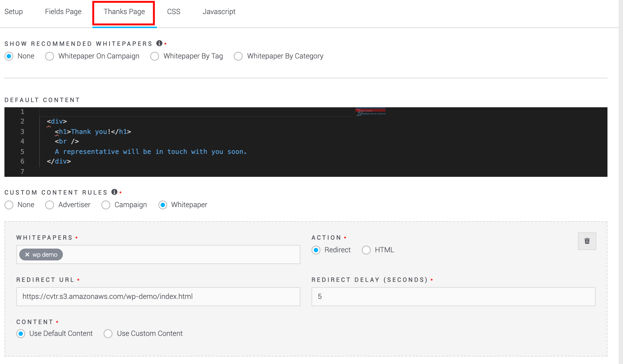Switch to the Fields Page tab
The height and width of the screenshot is (364, 623).
point(63,11)
